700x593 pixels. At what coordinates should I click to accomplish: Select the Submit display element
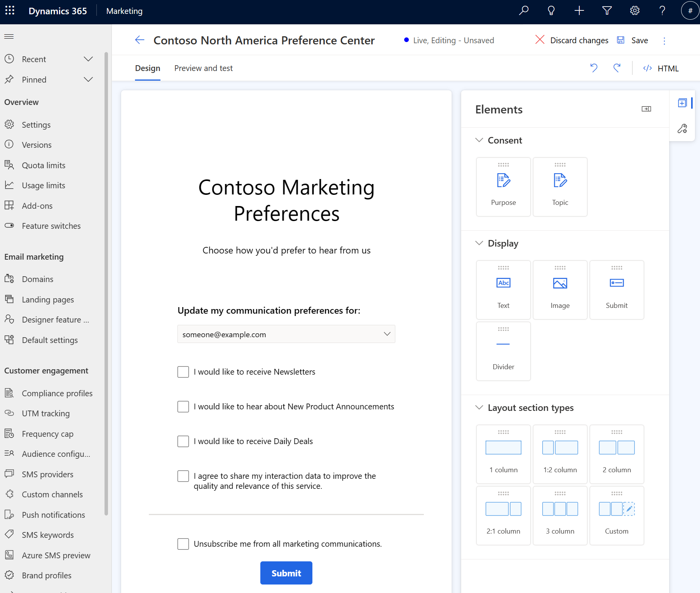click(x=617, y=290)
